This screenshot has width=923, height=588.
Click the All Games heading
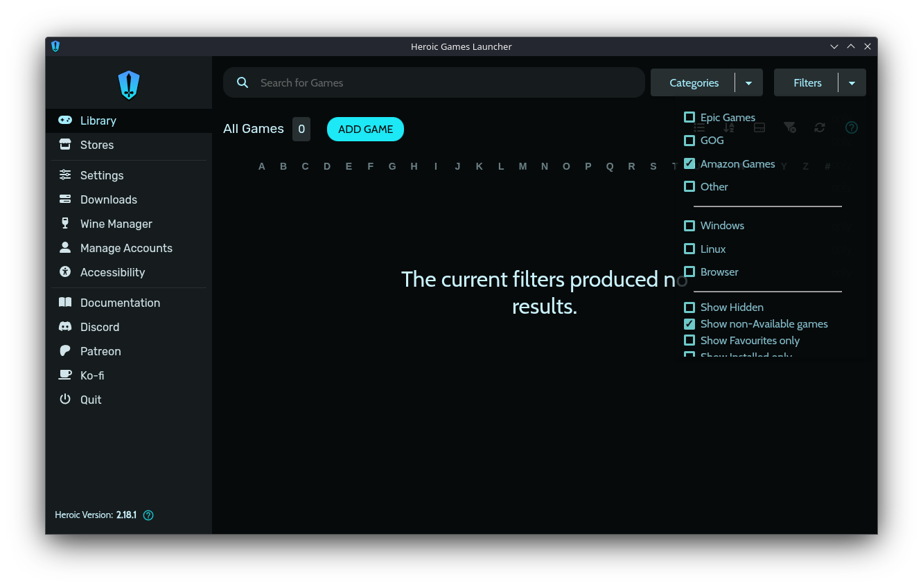click(254, 129)
